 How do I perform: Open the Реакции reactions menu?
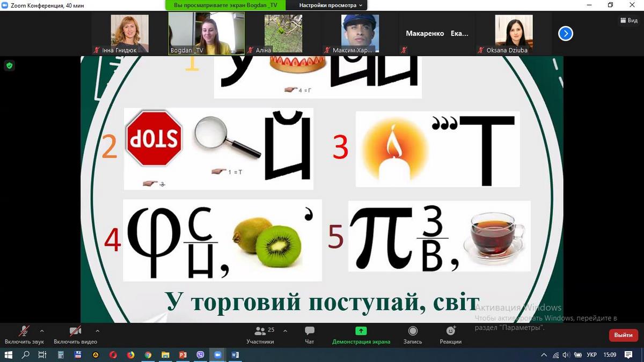click(x=451, y=334)
